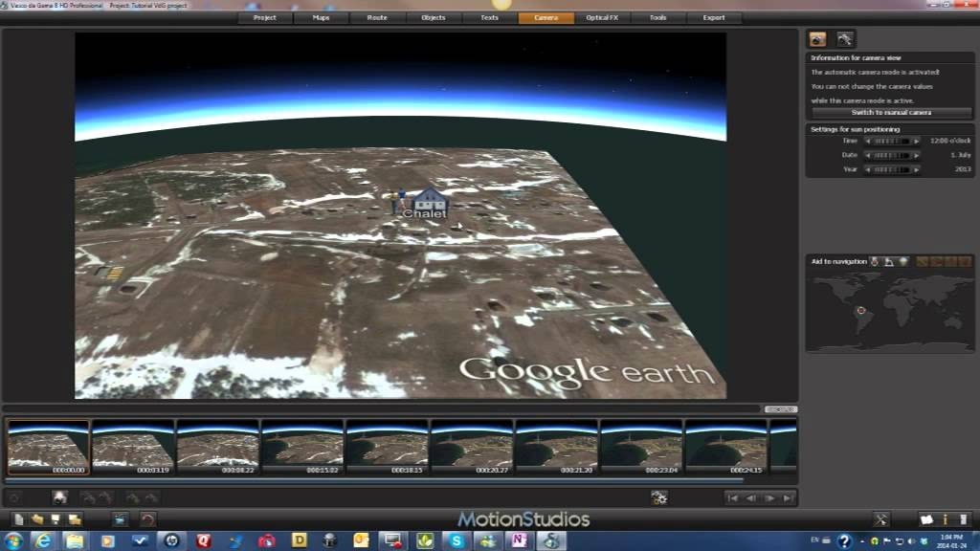Click the second Aid to navigation icon
980x551 pixels.
tap(889, 262)
